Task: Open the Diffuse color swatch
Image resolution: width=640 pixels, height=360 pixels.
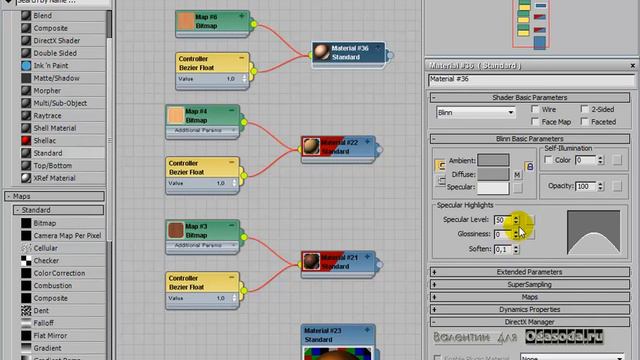Action: (493, 174)
